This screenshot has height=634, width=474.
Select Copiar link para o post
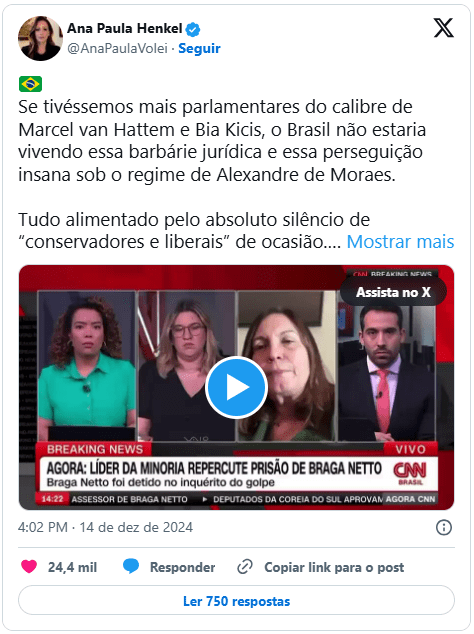tap(334, 567)
